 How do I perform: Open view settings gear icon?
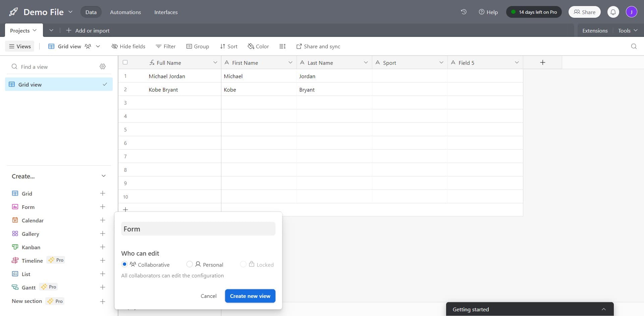[103, 66]
